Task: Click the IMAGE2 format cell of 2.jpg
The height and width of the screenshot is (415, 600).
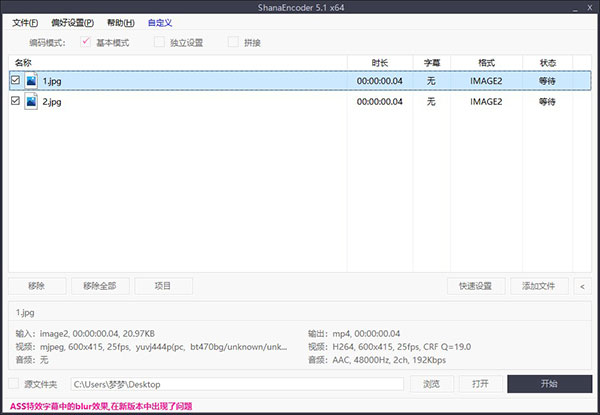Action: (x=486, y=102)
